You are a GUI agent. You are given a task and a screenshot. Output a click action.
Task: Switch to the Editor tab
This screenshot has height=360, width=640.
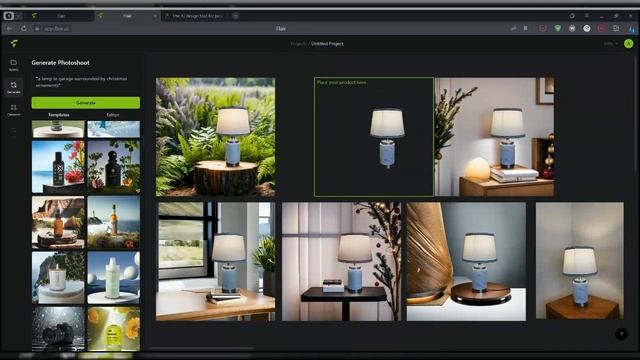pyautogui.click(x=113, y=115)
